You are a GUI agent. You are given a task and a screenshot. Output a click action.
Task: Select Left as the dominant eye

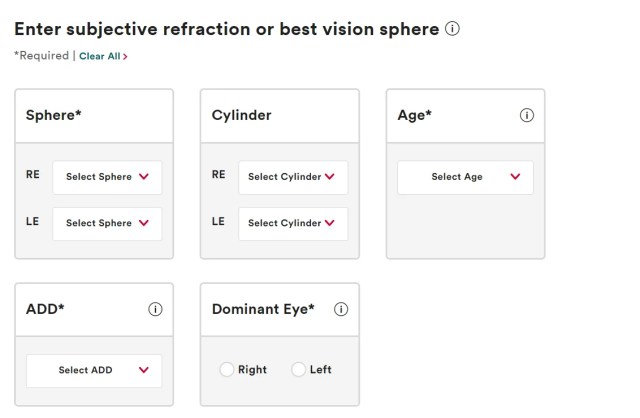pyautogui.click(x=298, y=370)
